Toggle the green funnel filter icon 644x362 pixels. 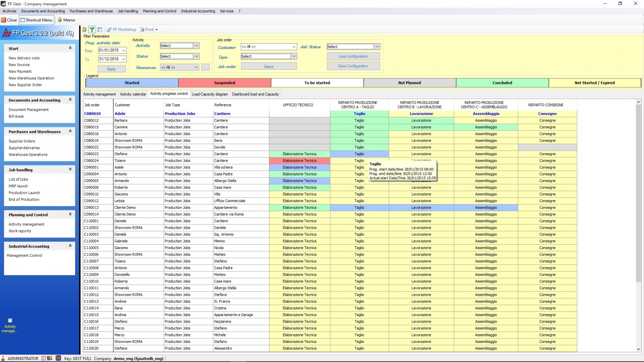pos(92,29)
